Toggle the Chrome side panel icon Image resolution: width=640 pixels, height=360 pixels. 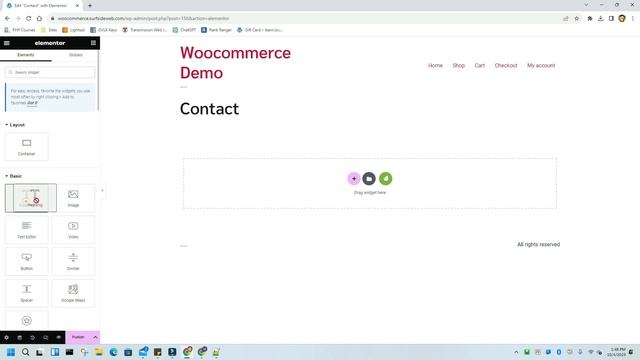pyautogui.click(x=611, y=18)
